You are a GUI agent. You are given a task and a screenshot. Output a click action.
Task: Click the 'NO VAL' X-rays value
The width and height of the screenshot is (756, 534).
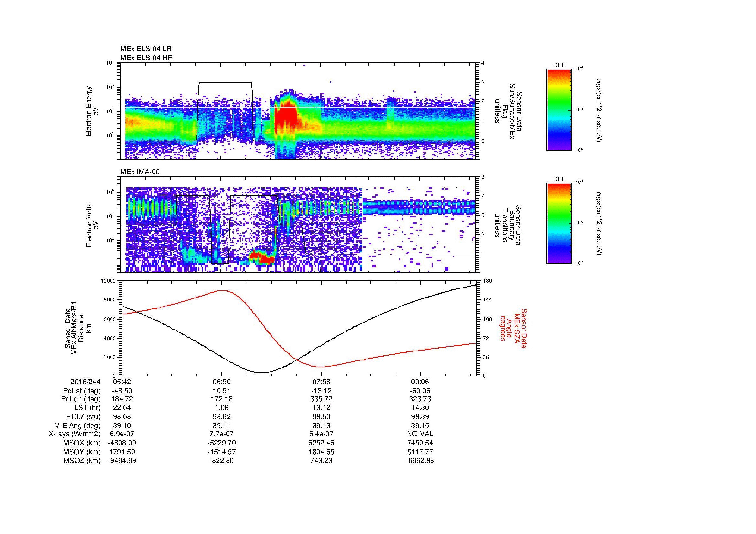point(420,434)
